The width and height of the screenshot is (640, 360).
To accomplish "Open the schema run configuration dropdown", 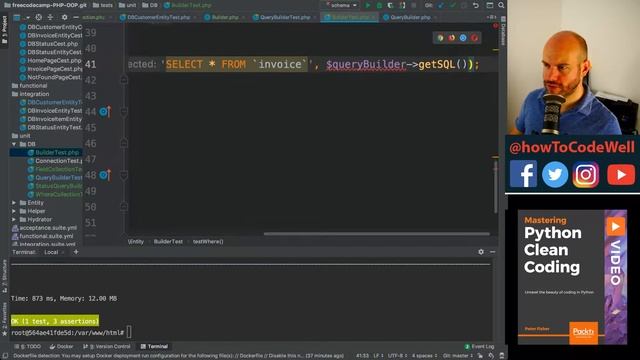I will (341, 5).
